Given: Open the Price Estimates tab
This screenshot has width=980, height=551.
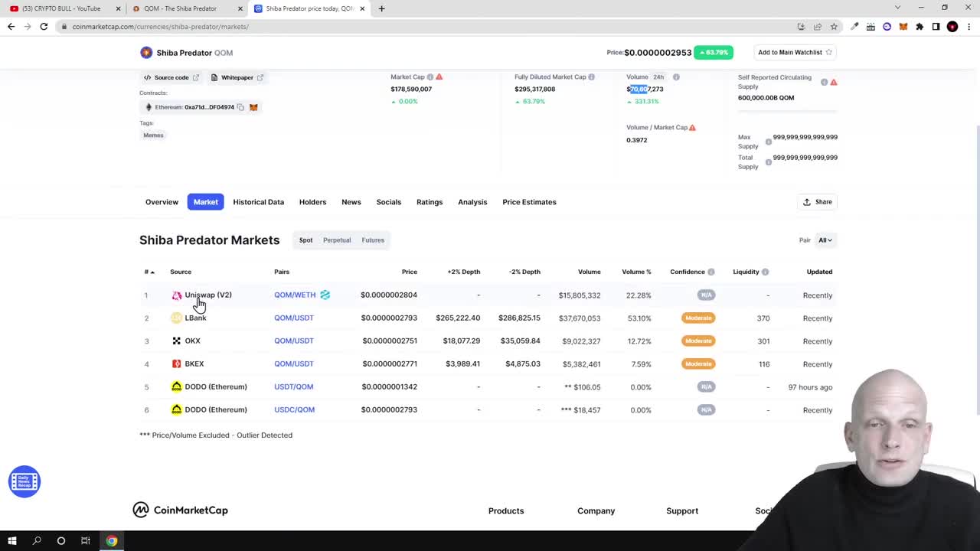Looking at the screenshot, I should click(x=529, y=202).
